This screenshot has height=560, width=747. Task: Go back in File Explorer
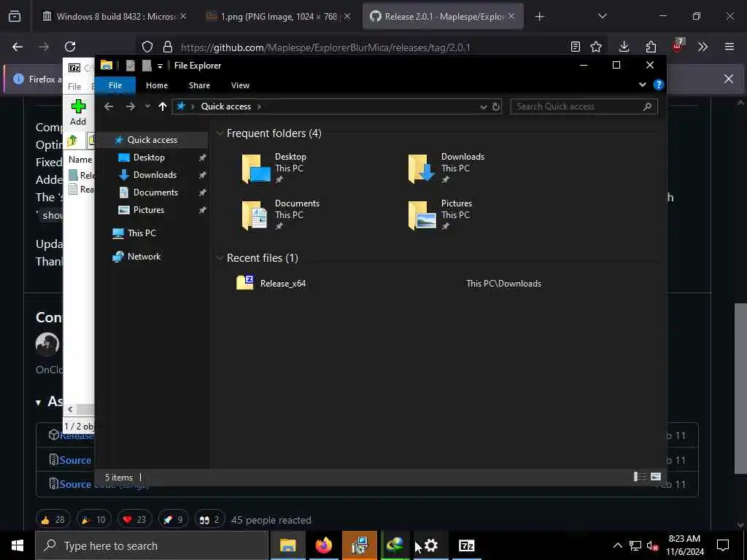click(109, 106)
